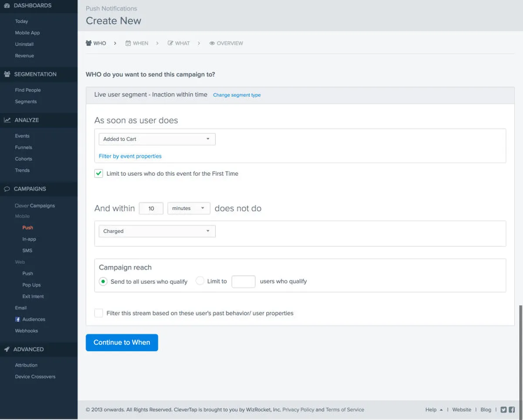Go to the WHEN step tab
The image size is (523, 420).
coord(137,43)
